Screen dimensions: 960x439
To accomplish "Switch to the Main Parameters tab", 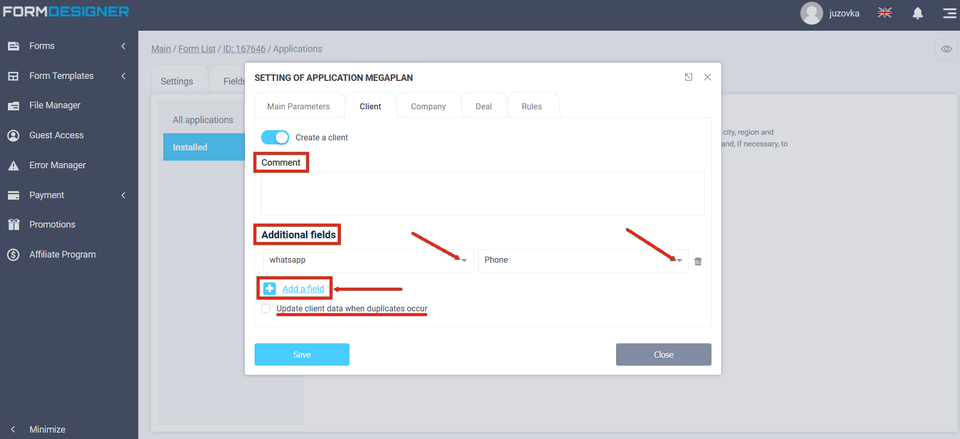I will (x=298, y=106).
